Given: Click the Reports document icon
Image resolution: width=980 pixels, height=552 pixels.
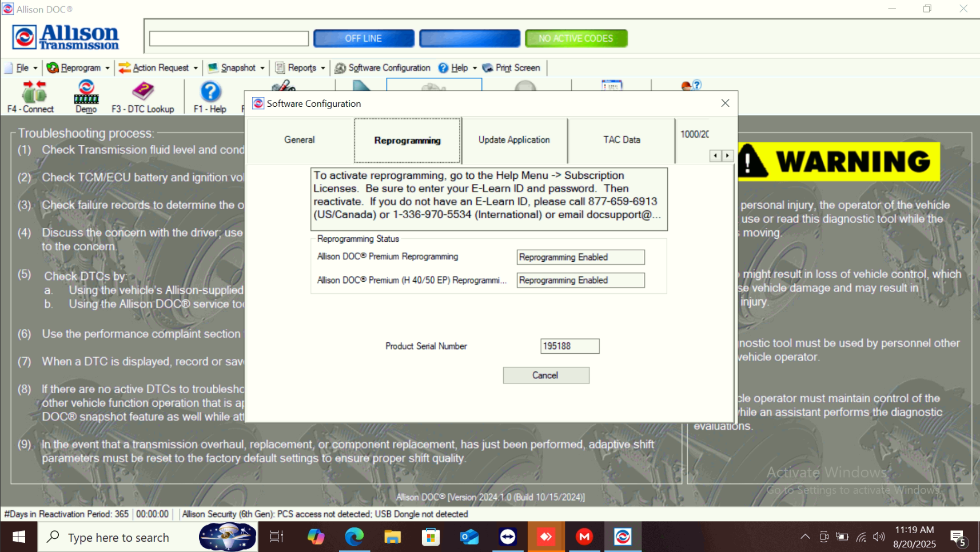Looking at the screenshot, I should click(x=280, y=68).
